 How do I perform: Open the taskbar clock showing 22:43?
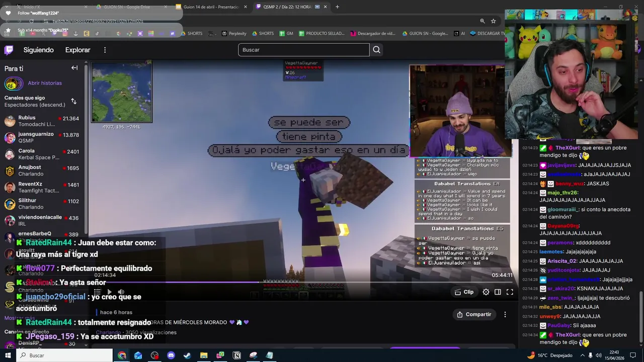pyautogui.click(x=614, y=355)
